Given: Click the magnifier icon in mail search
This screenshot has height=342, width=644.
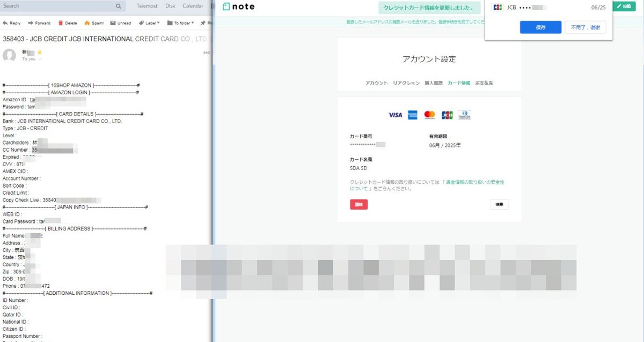Looking at the screenshot, I should pyautogui.click(x=118, y=6).
